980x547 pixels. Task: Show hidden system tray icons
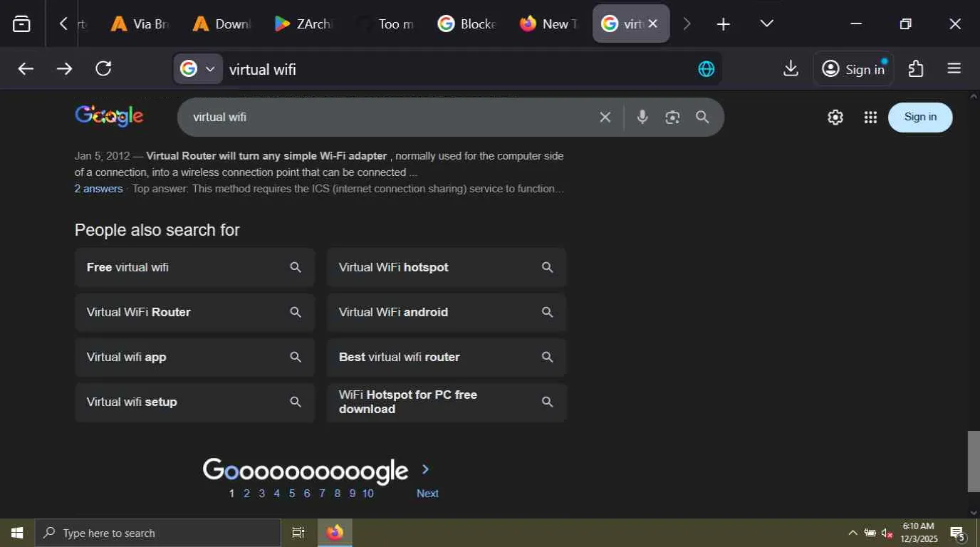[853, 533]
